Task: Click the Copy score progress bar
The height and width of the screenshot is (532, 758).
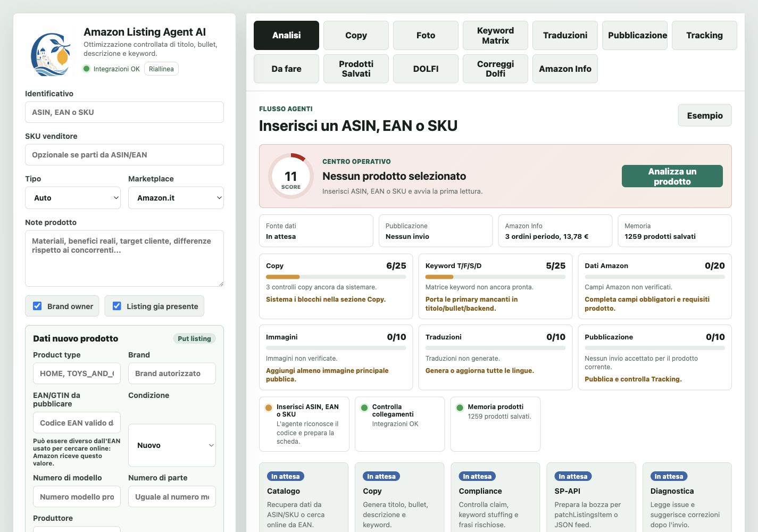Action: pyautogui.click(x=336, y=277)
